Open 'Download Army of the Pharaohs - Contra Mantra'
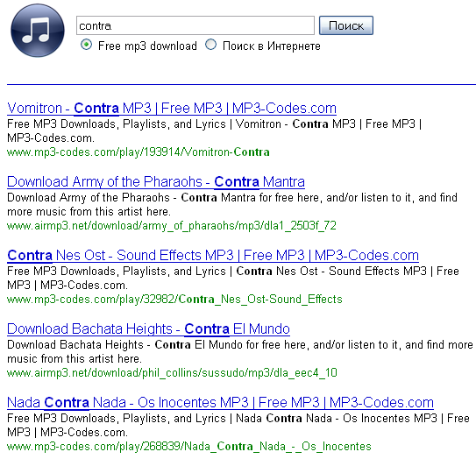The image size is (476, 459). click(x=156, y=182)
